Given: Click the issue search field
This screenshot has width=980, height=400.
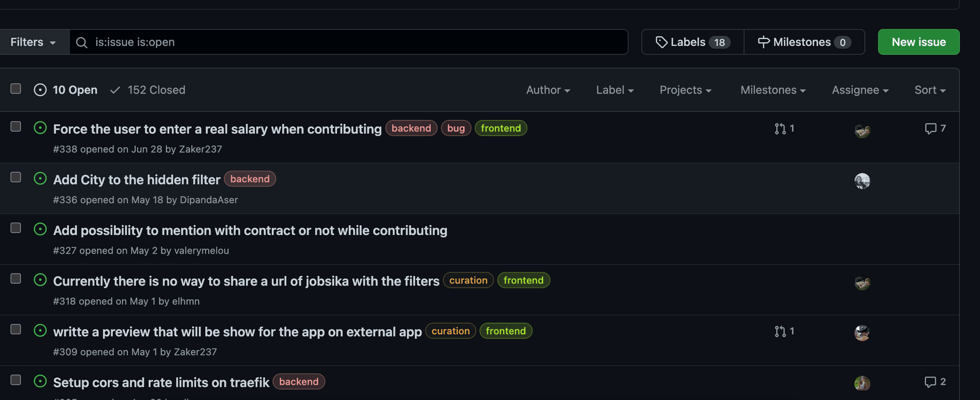Looking at the screenshot, I should click(x=348, y=42).
